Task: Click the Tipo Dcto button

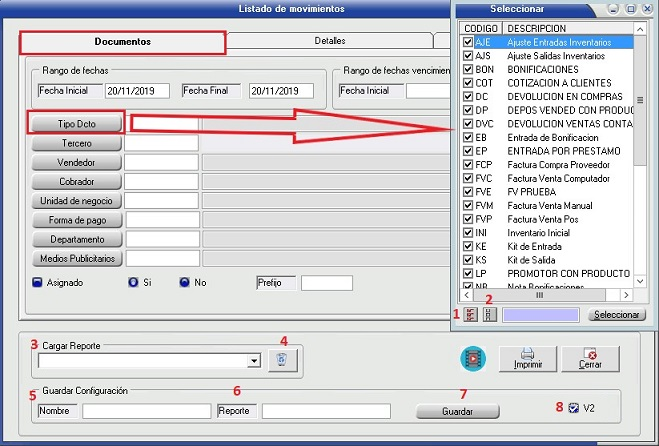Action: 77,124
